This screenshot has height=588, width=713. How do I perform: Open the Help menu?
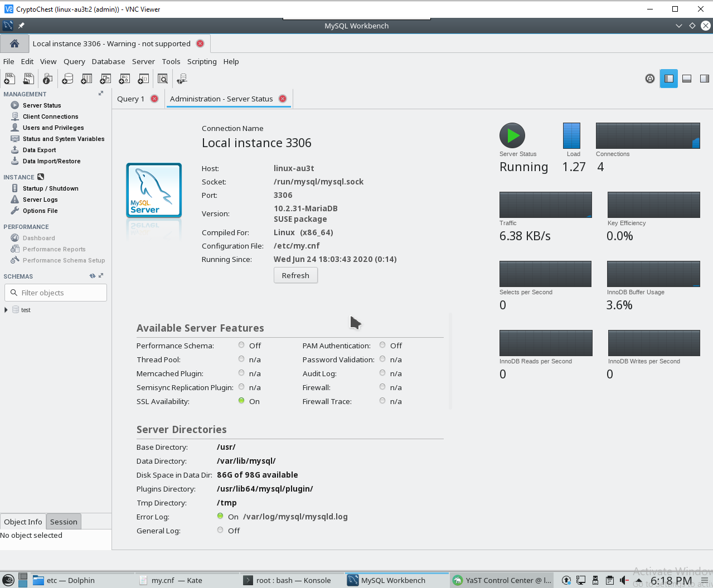(x=231, y=61)
